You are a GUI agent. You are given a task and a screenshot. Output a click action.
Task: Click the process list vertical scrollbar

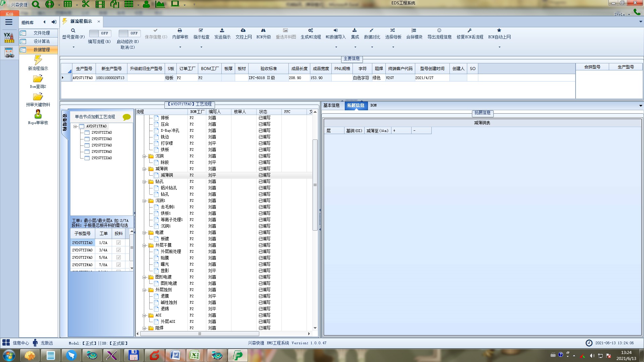pyautogui.click(x=315, y=185)
